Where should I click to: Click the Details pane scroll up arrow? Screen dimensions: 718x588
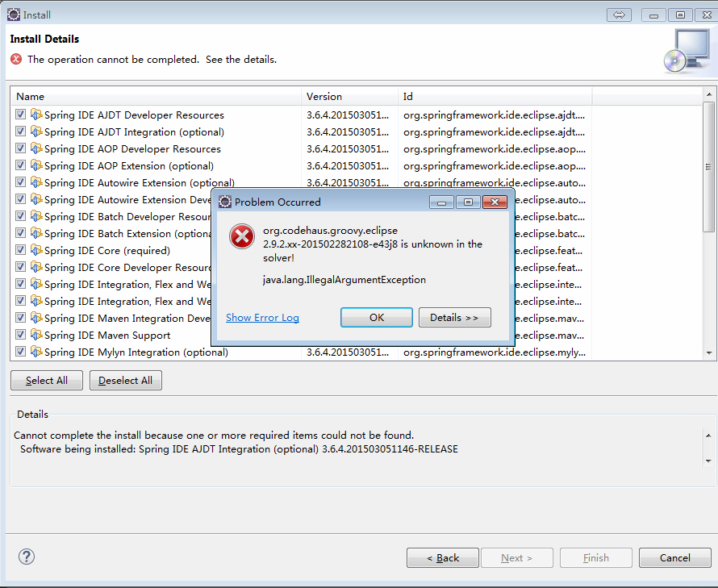708,436
